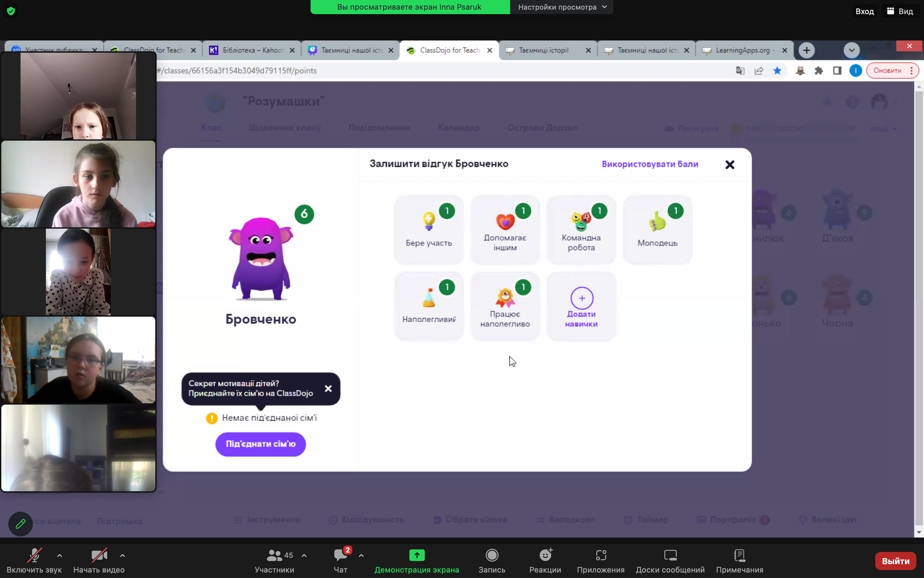
Task: Start recording with 'Запись' icon
Action: [492, 555]
